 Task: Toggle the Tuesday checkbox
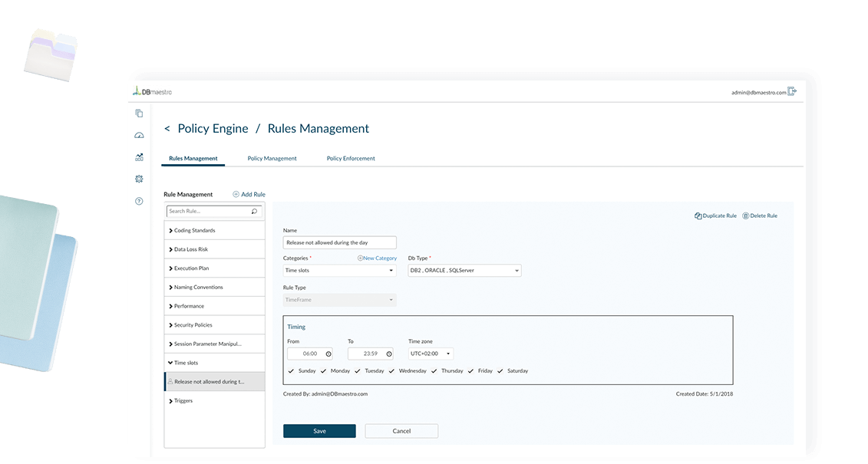358,371
